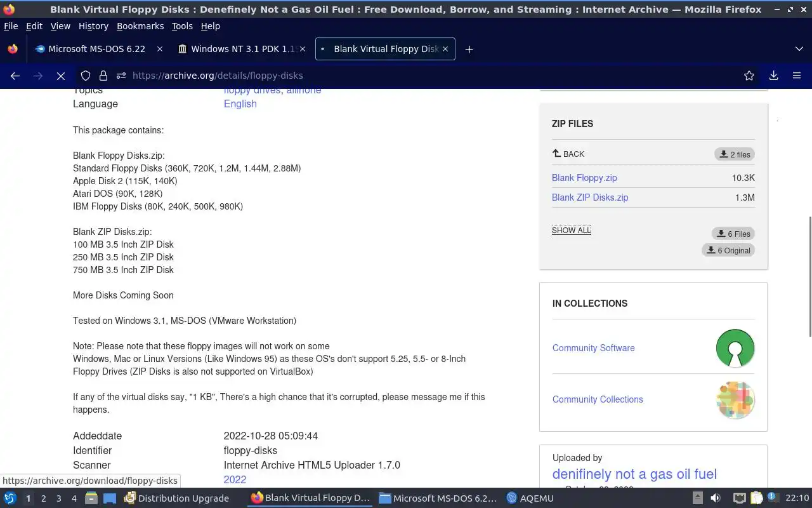
Task: Open the History menu
Action: [93, 26]
